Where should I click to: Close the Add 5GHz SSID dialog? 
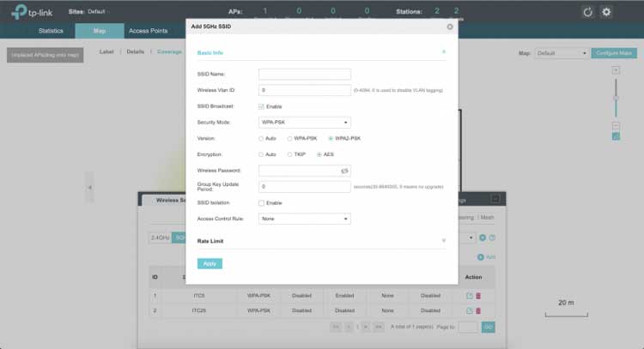(x=450, y=27)
